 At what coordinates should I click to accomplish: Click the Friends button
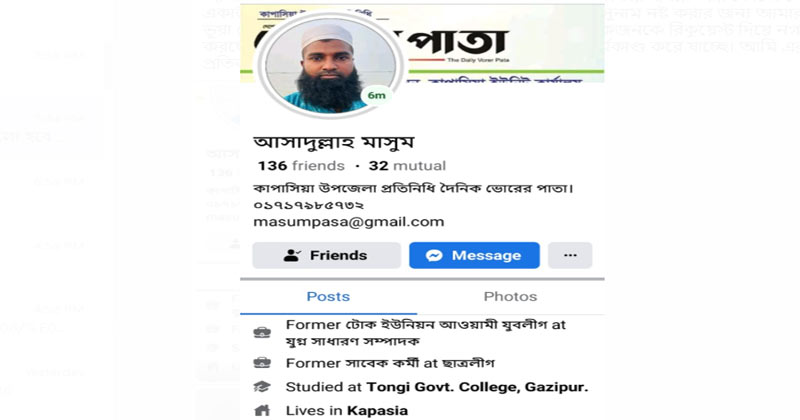click(327, 255)
